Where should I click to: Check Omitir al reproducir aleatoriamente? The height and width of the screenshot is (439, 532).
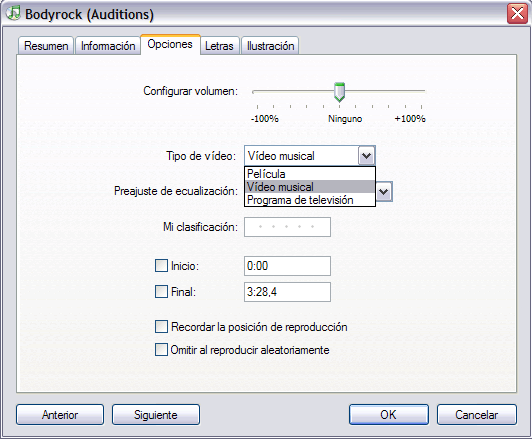(x=161, y=349)
